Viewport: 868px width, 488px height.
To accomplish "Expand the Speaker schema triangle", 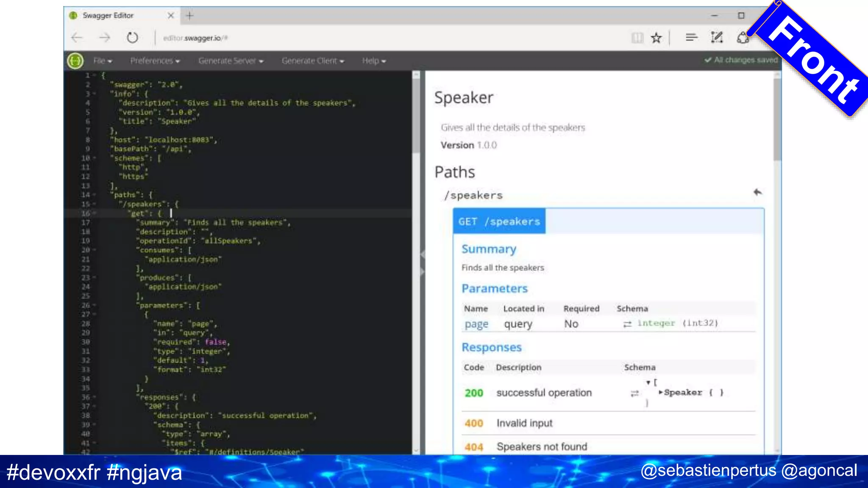I will click(660, 393).
